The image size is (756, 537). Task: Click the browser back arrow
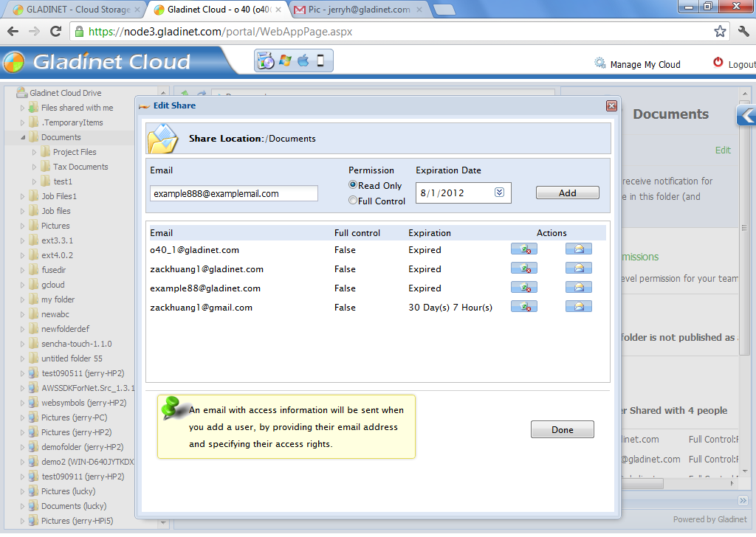click(x=13, y=31)
